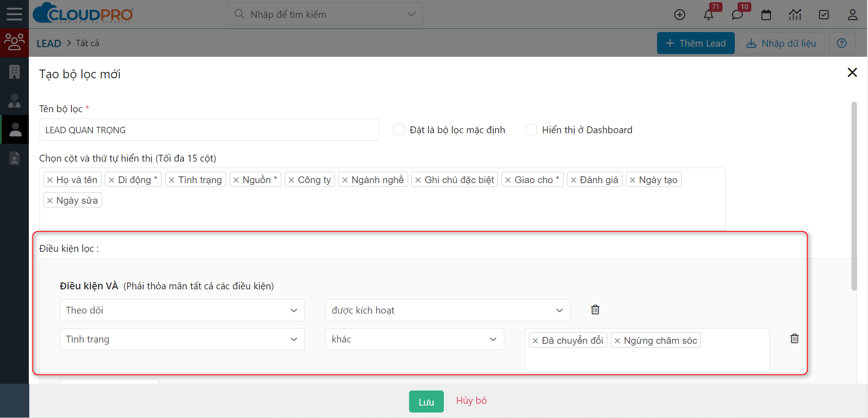Open the calendar icon in header
The height and width of the screenshot is (418, 868).
766,15
